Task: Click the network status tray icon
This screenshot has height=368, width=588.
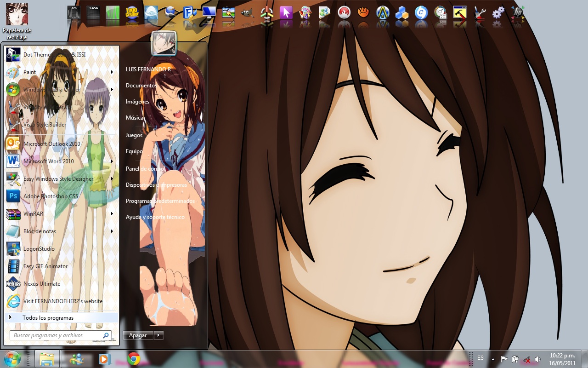Action: click(526, 358)
